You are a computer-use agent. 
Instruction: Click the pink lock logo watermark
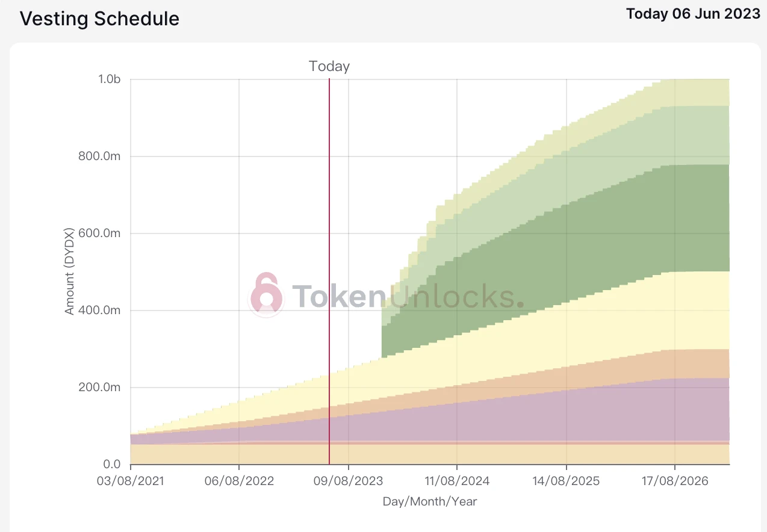pyautogui.click(x=266, y=294)
